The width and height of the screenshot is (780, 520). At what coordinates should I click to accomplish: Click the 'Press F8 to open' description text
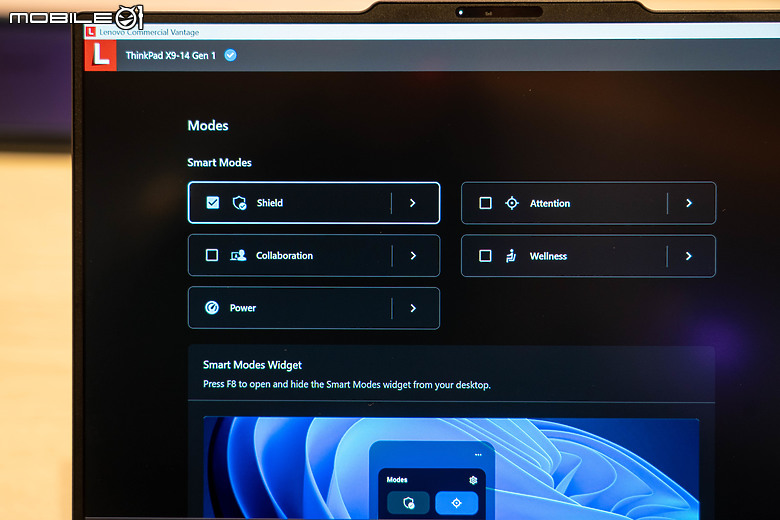pyautogui.click(x=347, y=385)
